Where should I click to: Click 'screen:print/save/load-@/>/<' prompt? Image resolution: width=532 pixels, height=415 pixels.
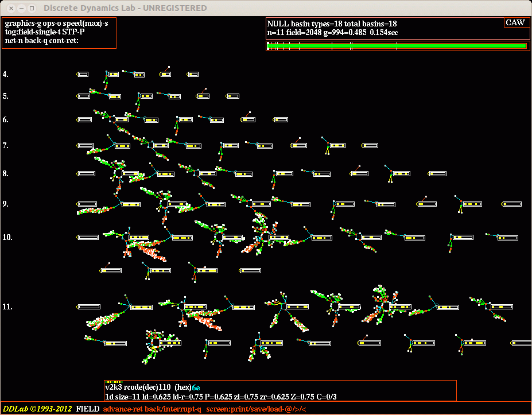coord(256,409)
